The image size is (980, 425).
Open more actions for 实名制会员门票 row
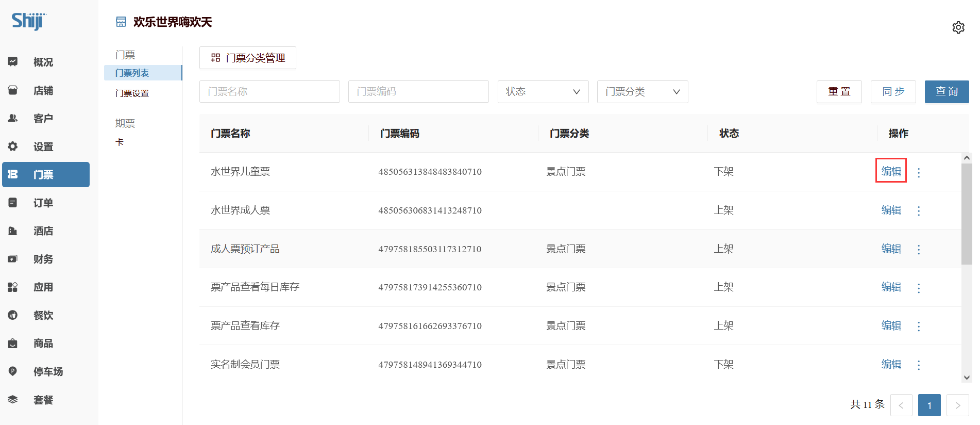click(x=919, y=365)
